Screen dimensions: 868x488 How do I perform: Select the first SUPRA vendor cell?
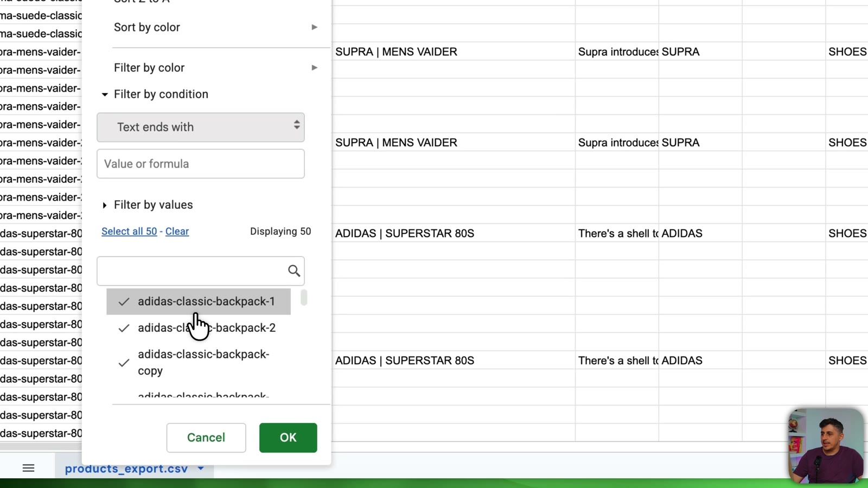coord(700,52)
